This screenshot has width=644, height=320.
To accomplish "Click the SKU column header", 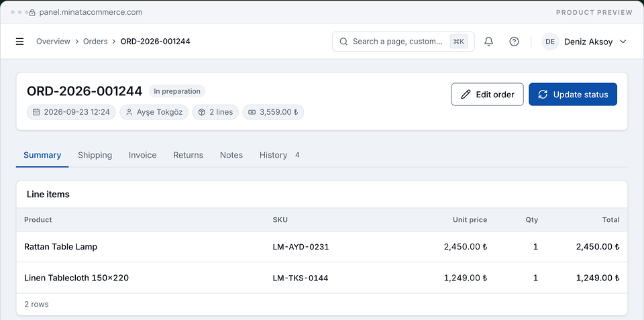I will pyautogui.click(x=280, y=220).
